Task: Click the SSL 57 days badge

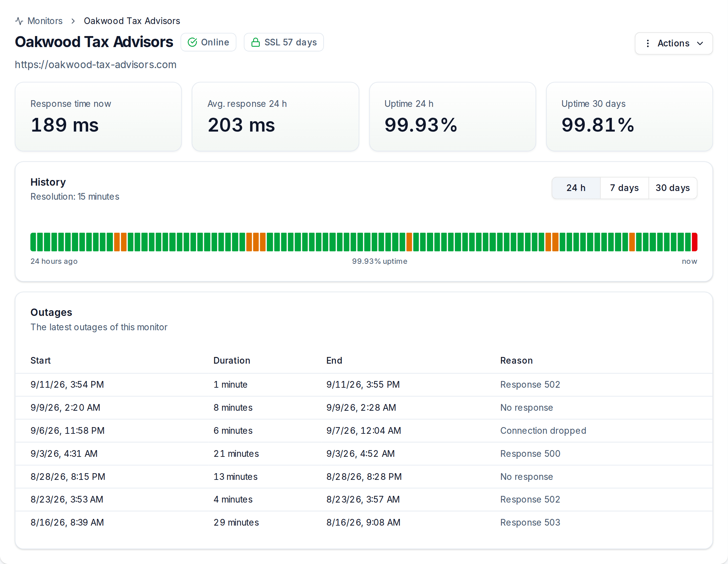Action: (x=284, y=42)
